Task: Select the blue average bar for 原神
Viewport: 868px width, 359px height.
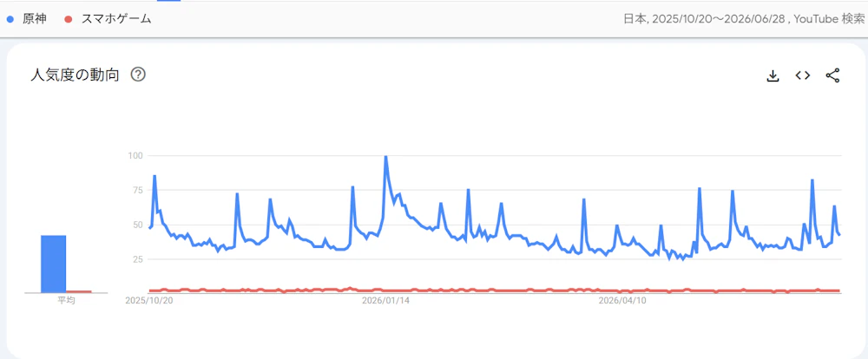Action: [53, 264]
